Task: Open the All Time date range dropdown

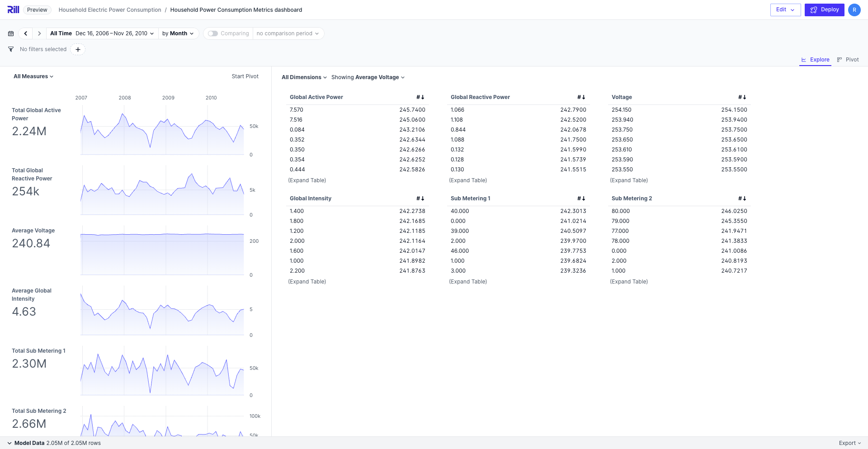Action: pyautogui.click(x=102, y=33)
